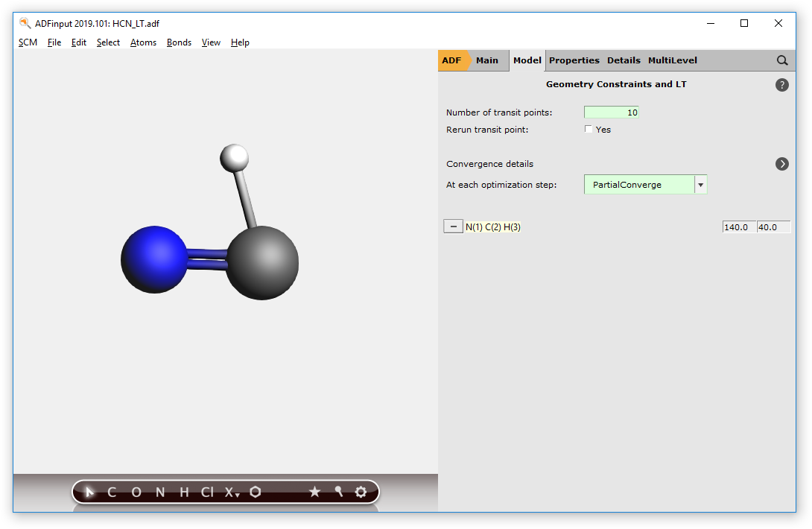Viewport: 812px width, 529px height.
Task: Select the N(1) C(2) H(3) constraint label
Action: pos(492,227)
